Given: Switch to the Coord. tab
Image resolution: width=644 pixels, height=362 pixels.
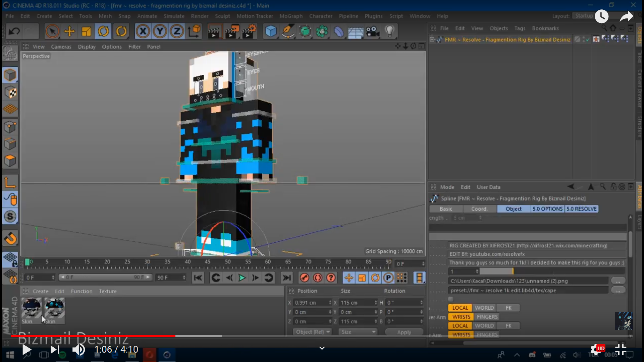Looking at the screenshot, I should point(479,209).
